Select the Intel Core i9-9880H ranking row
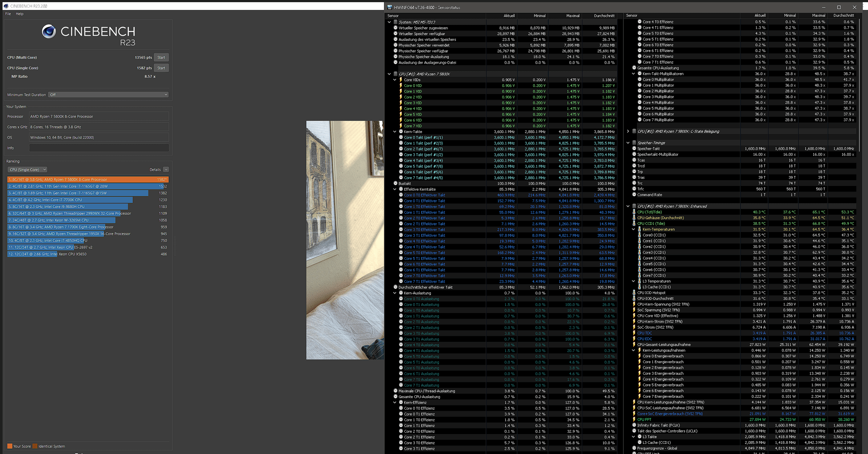 pos(88,207)
